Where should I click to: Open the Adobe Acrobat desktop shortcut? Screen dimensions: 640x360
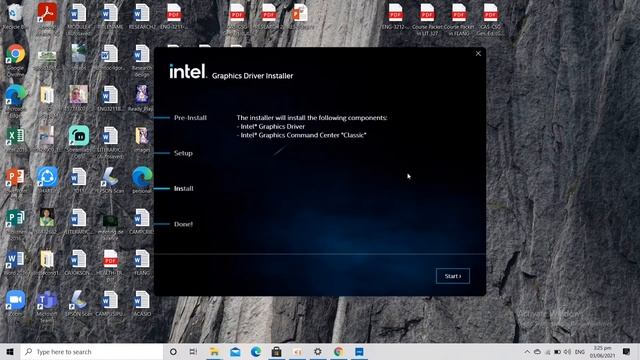pos(47,16)
